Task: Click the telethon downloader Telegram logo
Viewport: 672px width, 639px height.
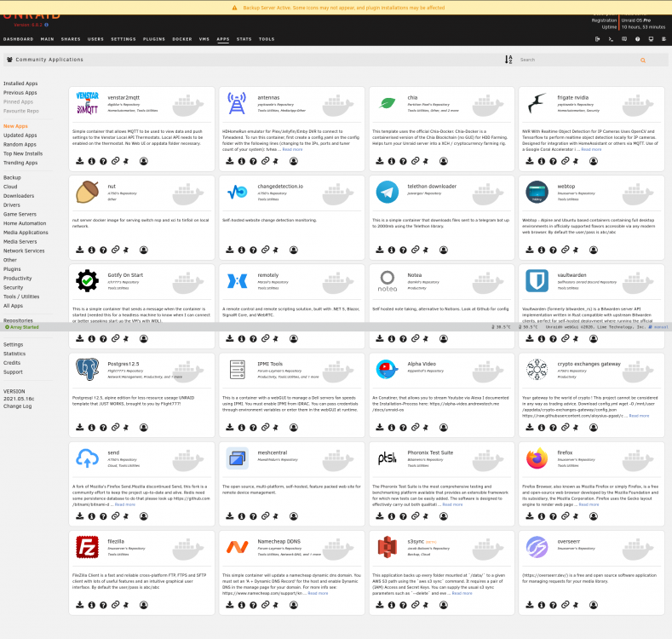Action: [x=387, y=193]
